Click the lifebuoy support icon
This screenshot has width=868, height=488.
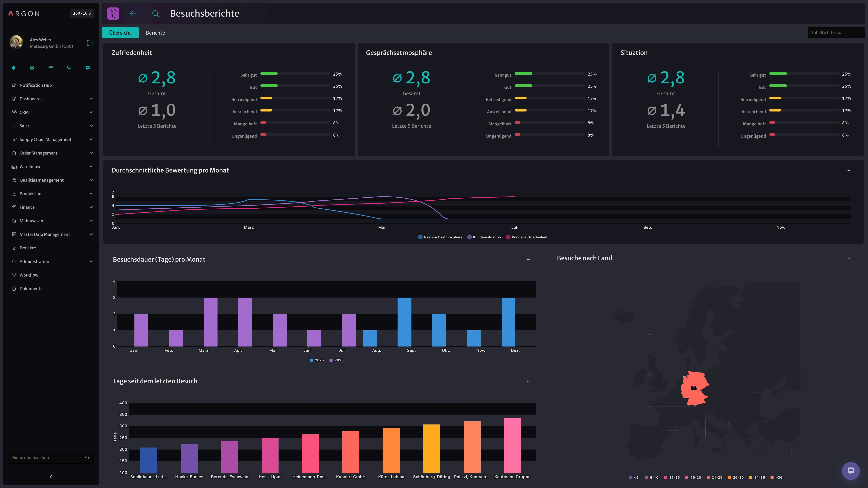(x=32, y=68)
